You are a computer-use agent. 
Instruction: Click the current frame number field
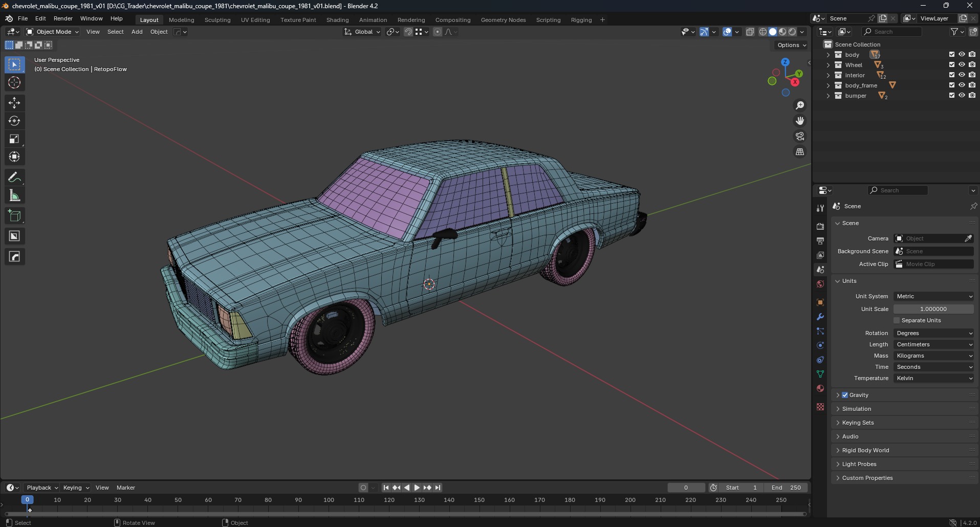pos(686,488)
